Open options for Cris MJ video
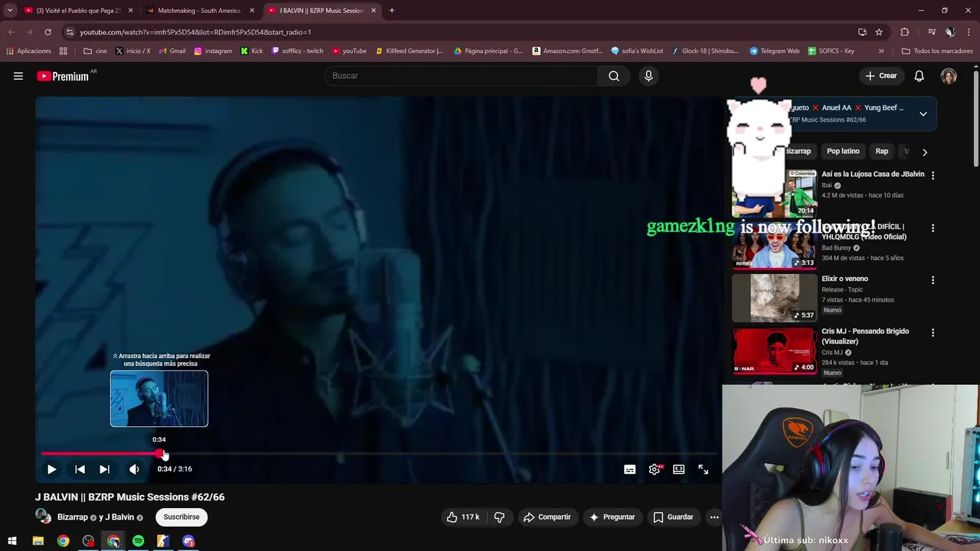Screen dimensions: 980x551 coord(933,333)
